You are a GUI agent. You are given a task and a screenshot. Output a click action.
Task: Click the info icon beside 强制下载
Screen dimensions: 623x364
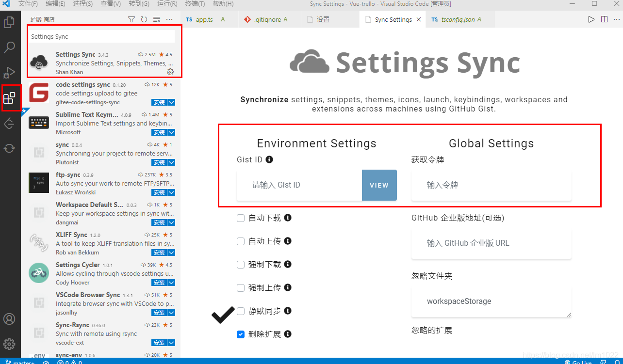288,264
